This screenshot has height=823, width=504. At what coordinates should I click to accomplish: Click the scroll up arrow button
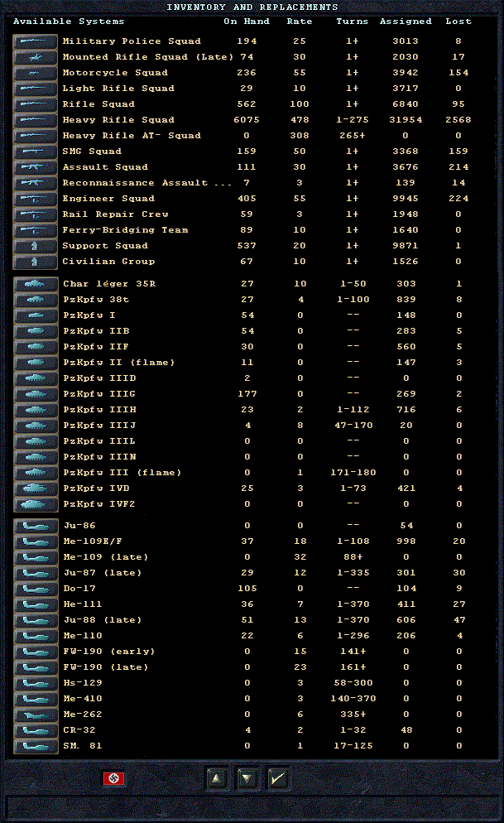pos(217,779)
